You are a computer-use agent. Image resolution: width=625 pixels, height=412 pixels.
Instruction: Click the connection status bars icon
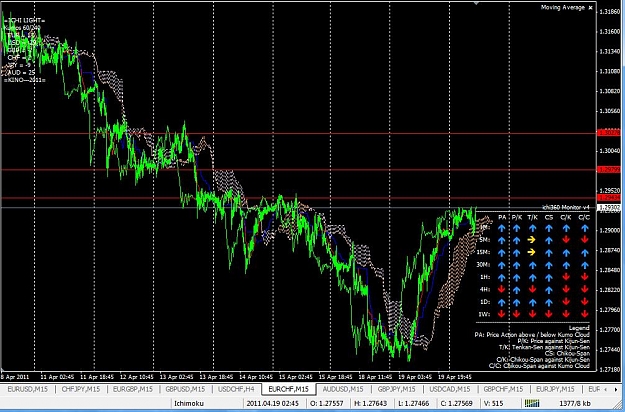pyautogui.click(x=532, y=403)
